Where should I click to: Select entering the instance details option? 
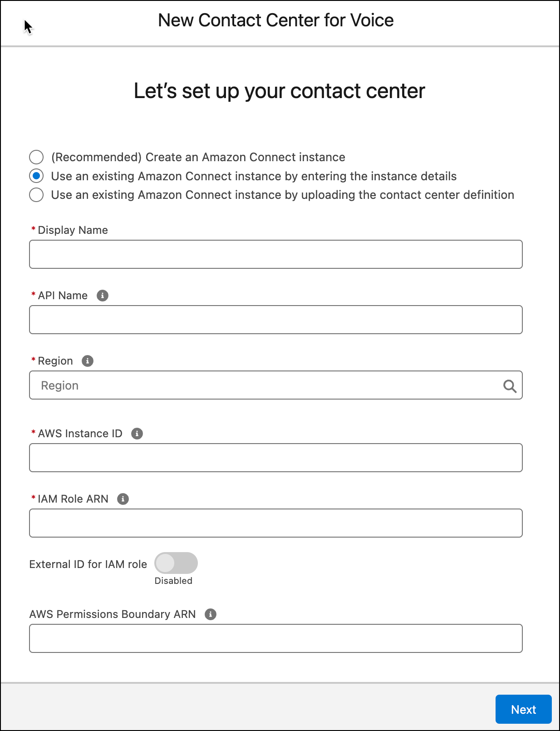pyautogui.click(x=36, y=176)
